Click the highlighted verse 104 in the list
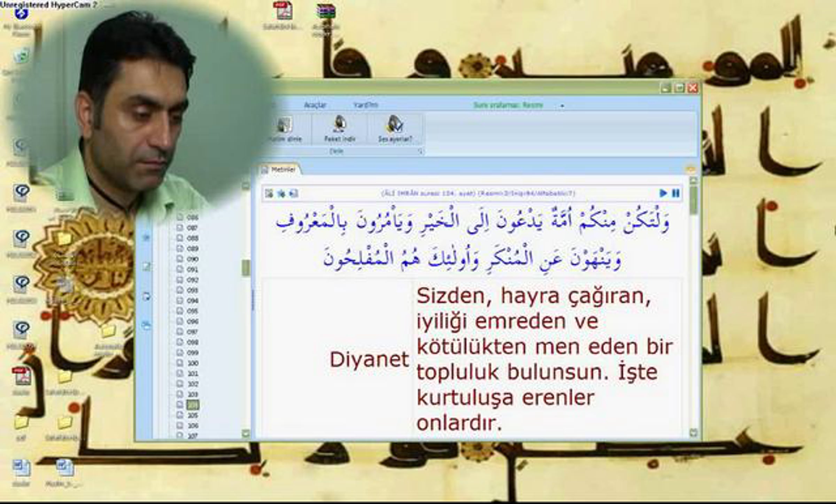The height and width of the screenshot is (504, 836). (x=193, y=405)
